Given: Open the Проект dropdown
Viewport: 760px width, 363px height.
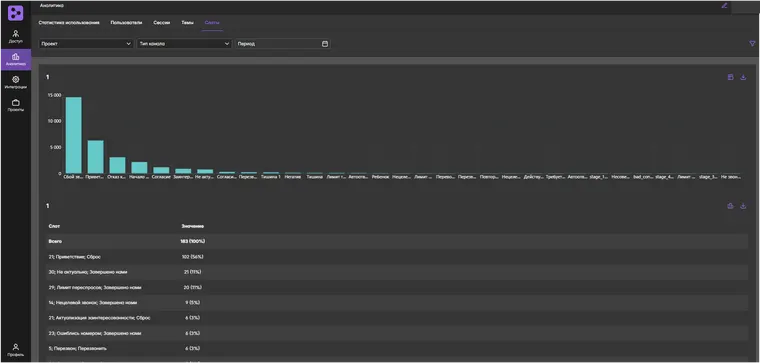Looking at the screenshot, I should click(x=86, y=44).
